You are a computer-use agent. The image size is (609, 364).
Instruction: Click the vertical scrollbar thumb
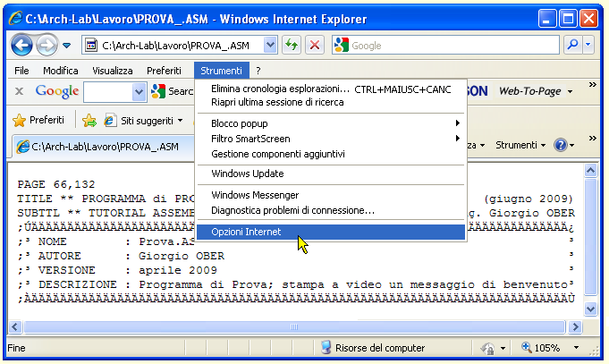tap(591, 236)
